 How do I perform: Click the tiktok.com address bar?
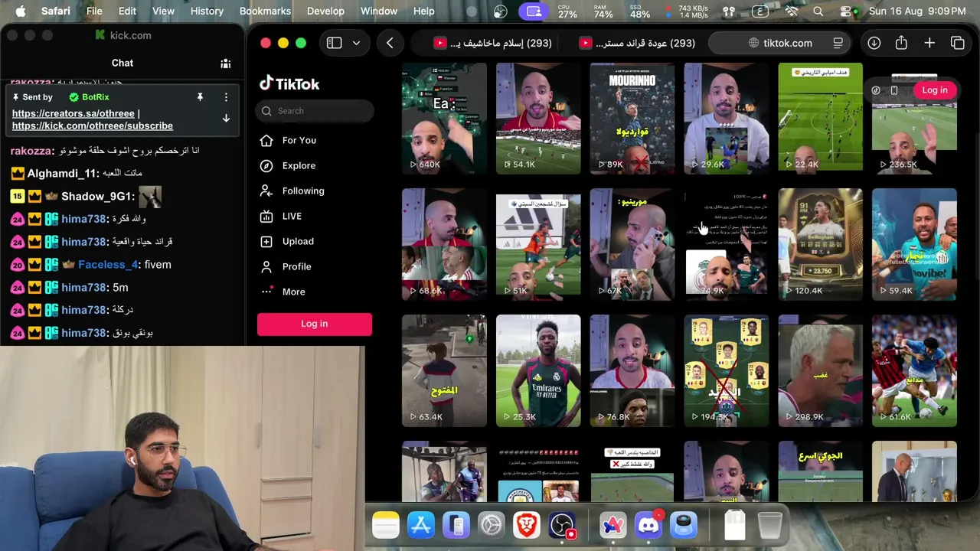tap(780, 43)
